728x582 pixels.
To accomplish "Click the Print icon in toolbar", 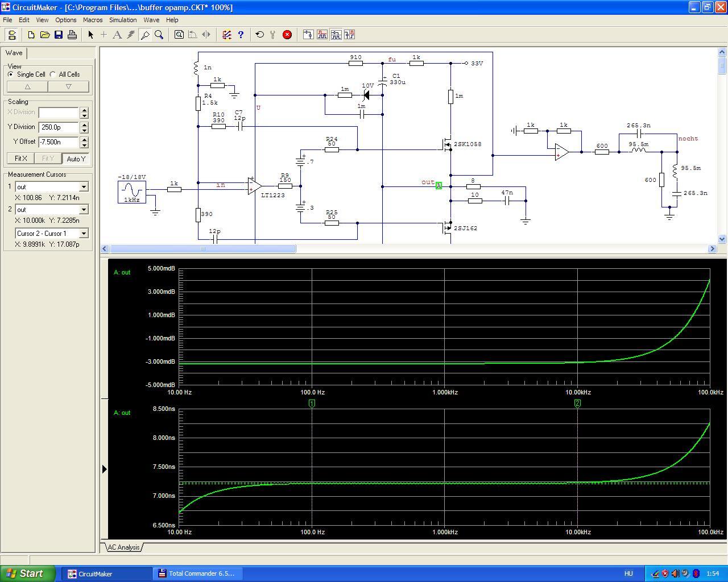I will pos(72,35).
